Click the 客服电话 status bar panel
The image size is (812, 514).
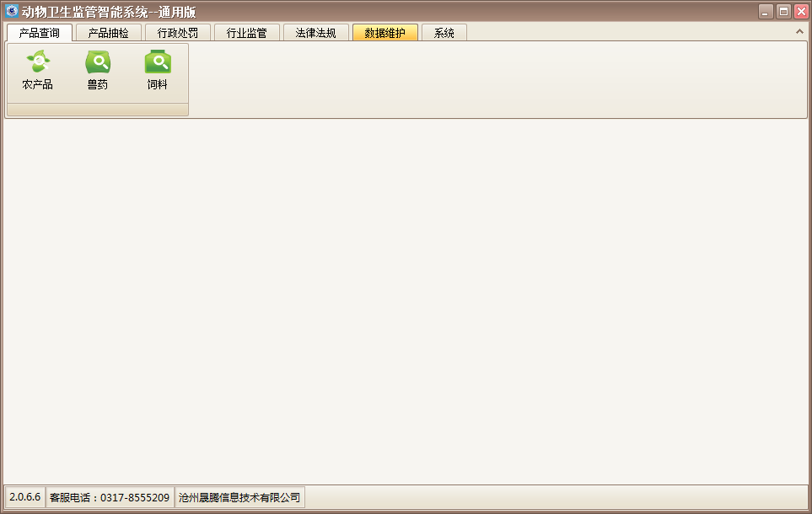coord(110,498)
